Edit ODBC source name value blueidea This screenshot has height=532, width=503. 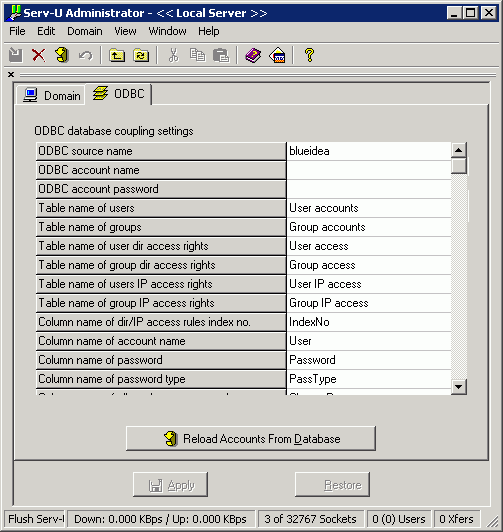pyautogui.click(x=369, y=151)
